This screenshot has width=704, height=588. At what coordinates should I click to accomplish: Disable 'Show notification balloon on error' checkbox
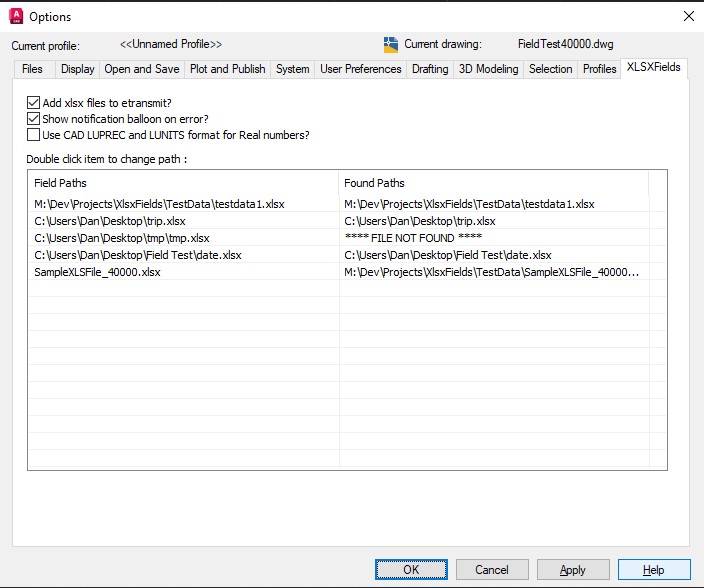click(34, 119)
